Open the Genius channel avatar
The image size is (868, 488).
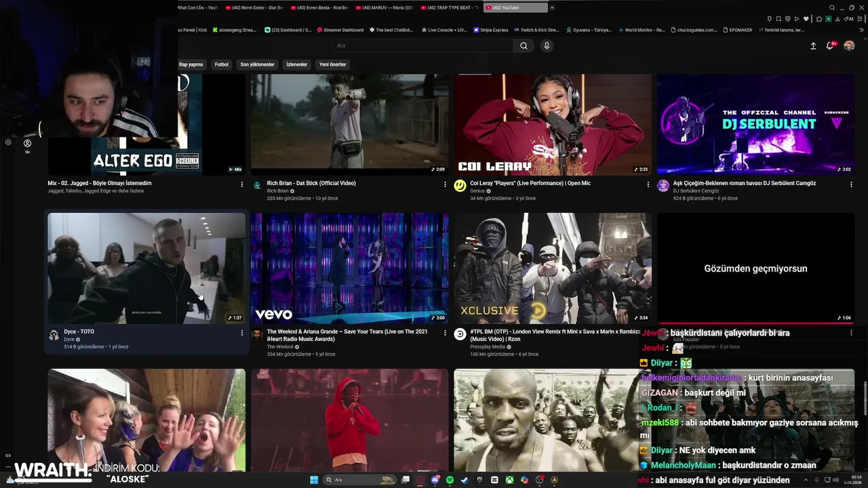pyautogui.click(x=460, y=185)
